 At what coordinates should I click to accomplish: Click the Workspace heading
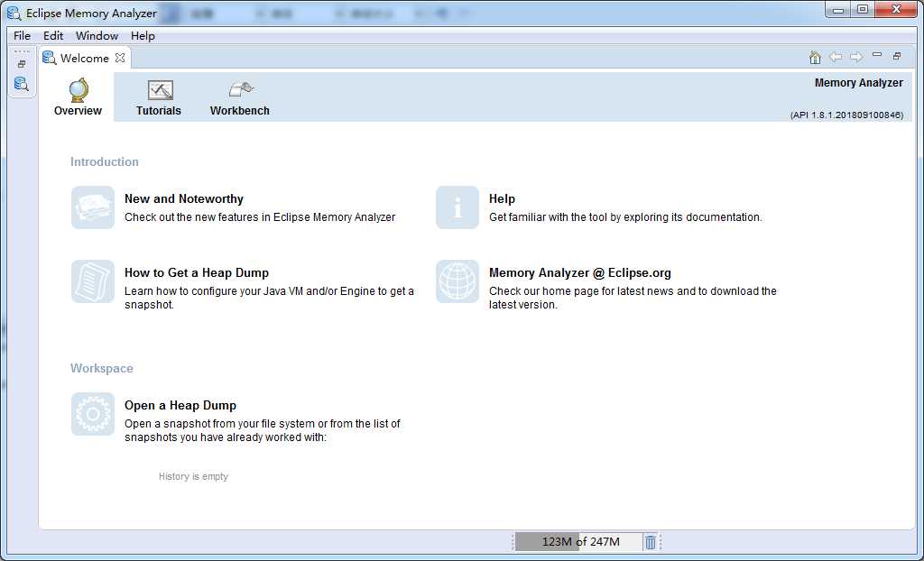pos(101,368)
